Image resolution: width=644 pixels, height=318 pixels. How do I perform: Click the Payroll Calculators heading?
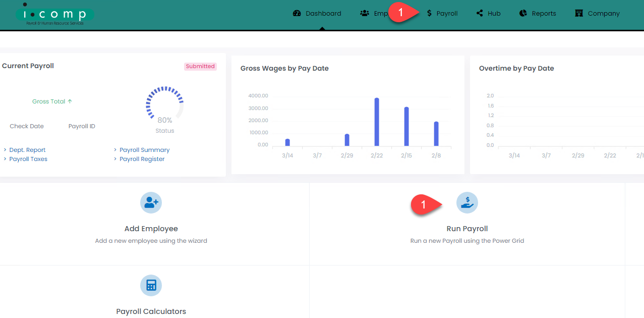[x=151, y=311]
